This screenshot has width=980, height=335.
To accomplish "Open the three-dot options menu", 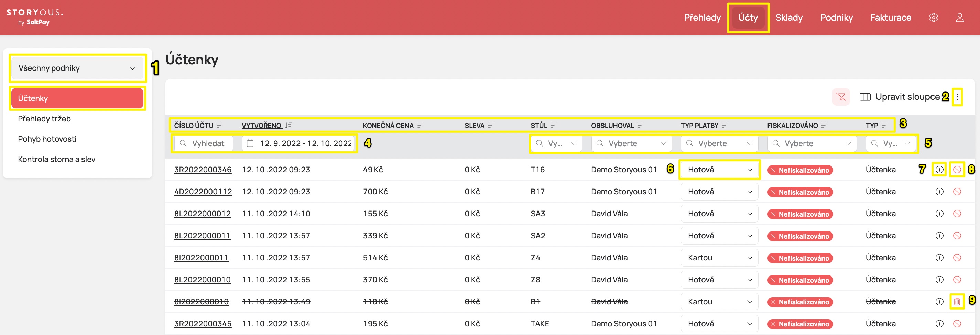I will [957, 97].
